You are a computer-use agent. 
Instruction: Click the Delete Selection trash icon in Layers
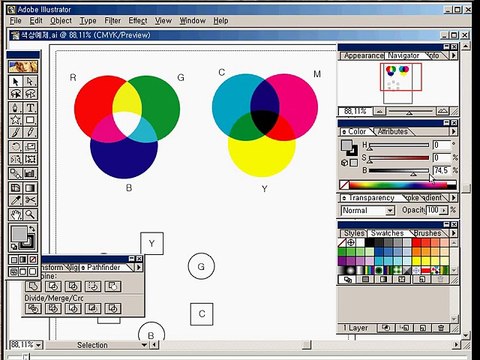441,328
